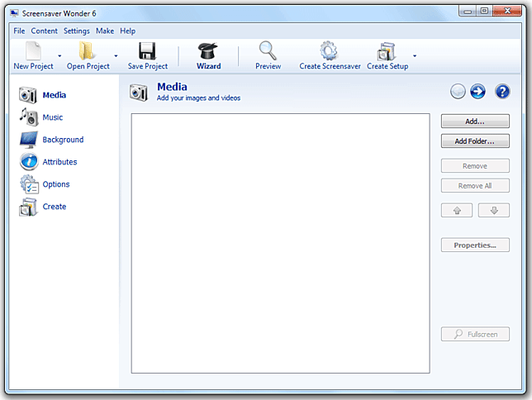The image size is (532, 400).
Task: Click the Wizard toolbar label
Action: 209,66
